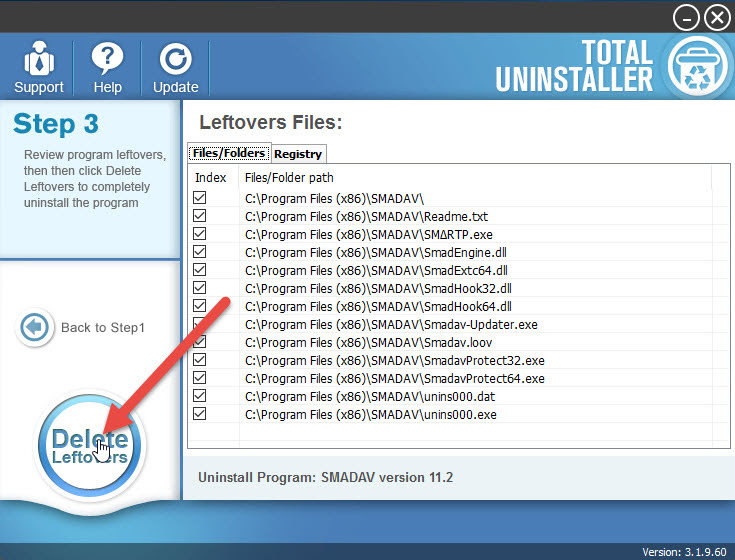The image size is (735, 560).
Task: Click the Update refresh icon
Action: [175, 60]
